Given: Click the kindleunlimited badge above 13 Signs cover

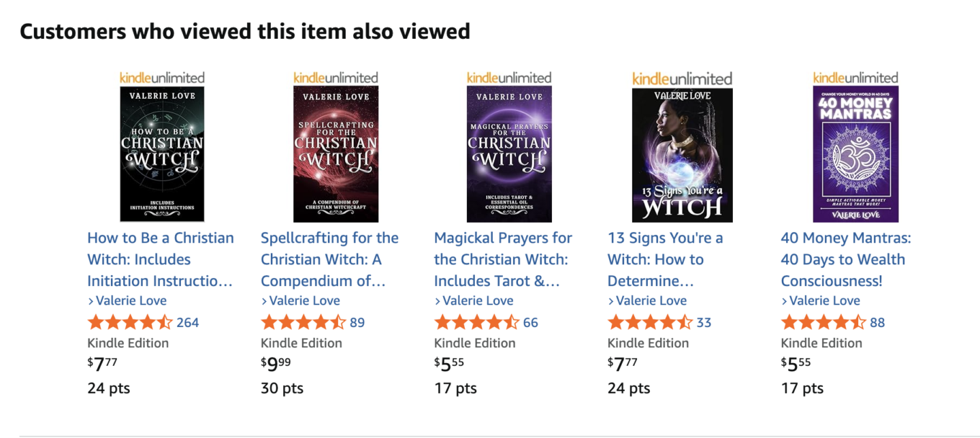Looking at the screenshot, I should pos(682,78).
